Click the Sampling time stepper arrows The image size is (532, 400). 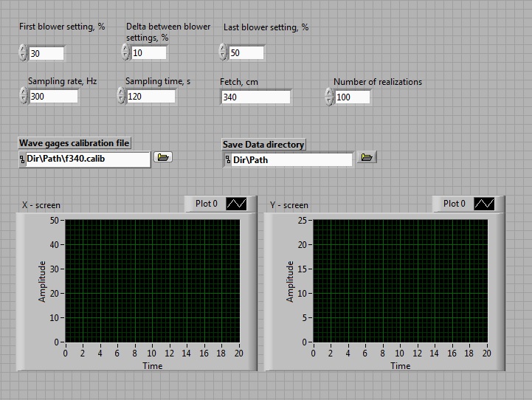(x=121, y=96)
